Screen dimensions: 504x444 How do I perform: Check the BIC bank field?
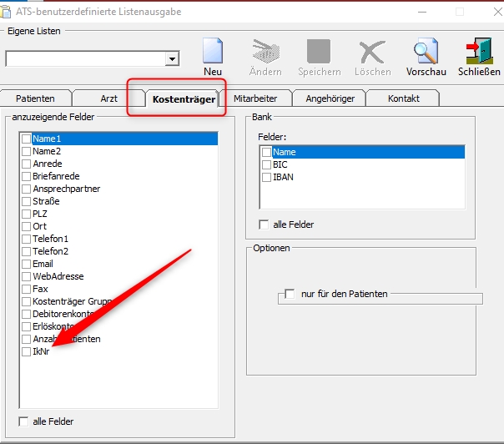(267, 164)
